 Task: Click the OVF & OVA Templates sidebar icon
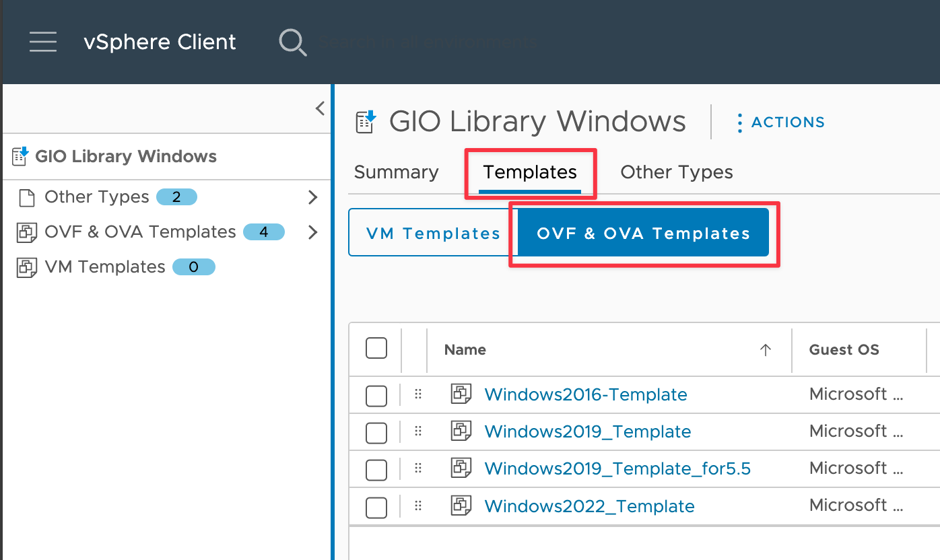click(26, 232)
